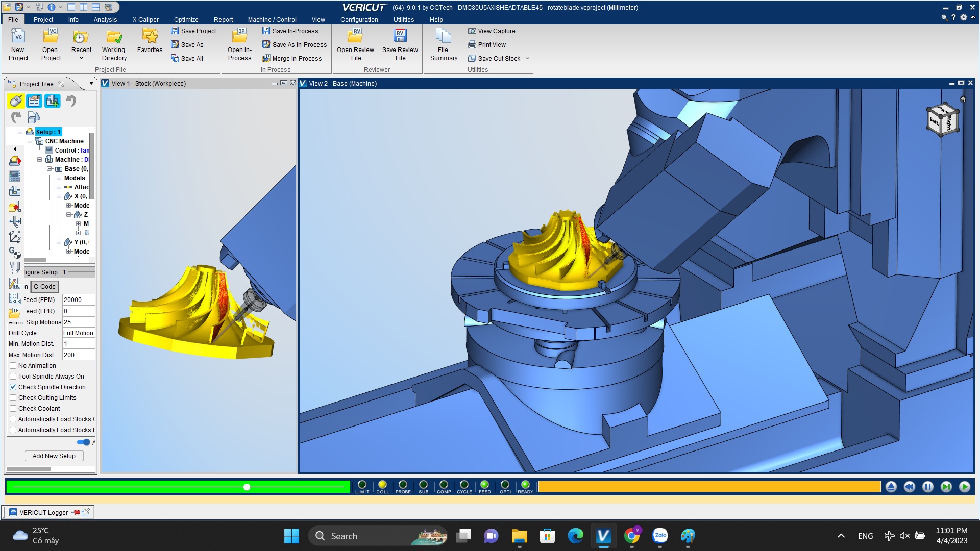Open the File Summary tool
Screen dimensions: 980x551
(443, 37)
